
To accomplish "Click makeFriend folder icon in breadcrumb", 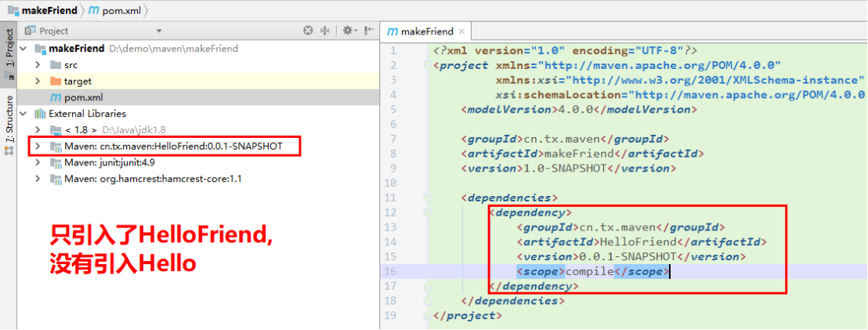I will 13,10.
